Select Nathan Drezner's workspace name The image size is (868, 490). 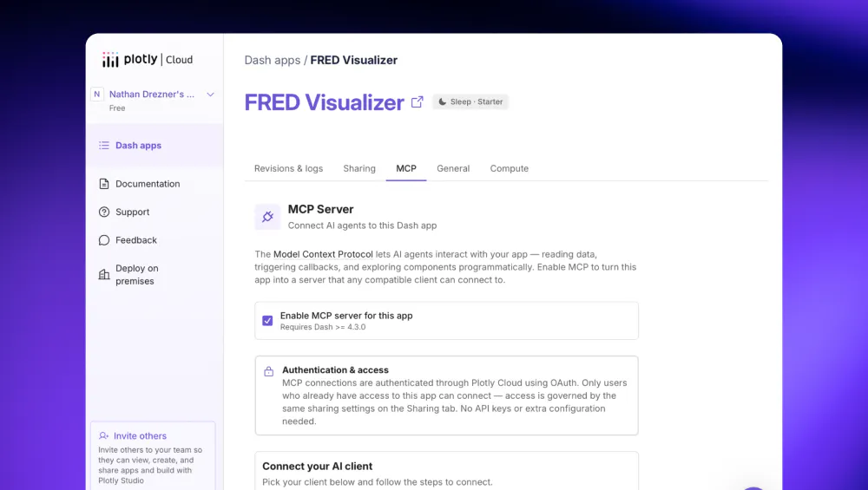tap(152, 94)
